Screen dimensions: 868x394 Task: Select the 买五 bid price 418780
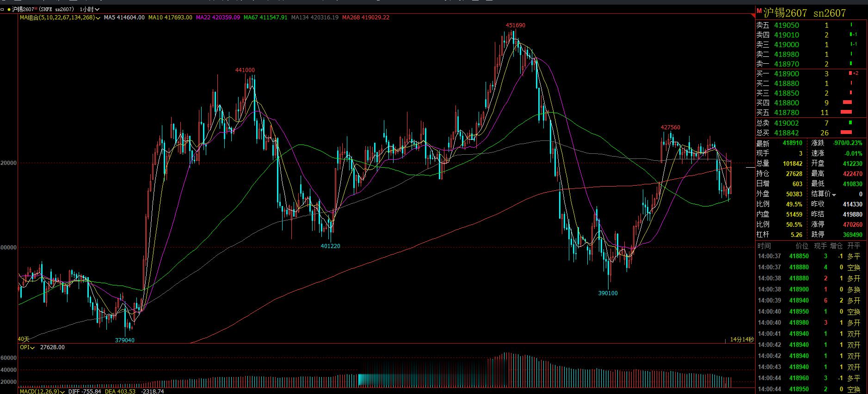coord(786,113)
